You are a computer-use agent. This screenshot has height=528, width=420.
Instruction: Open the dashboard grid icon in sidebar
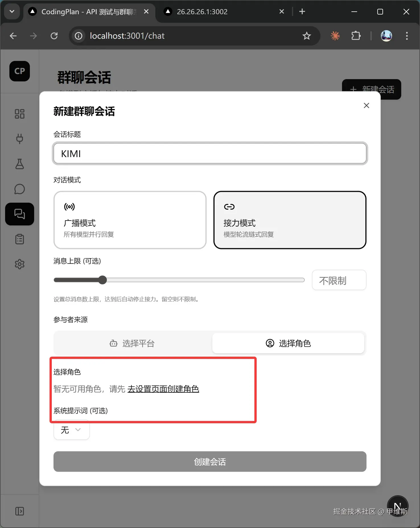[x=19, y=114]
